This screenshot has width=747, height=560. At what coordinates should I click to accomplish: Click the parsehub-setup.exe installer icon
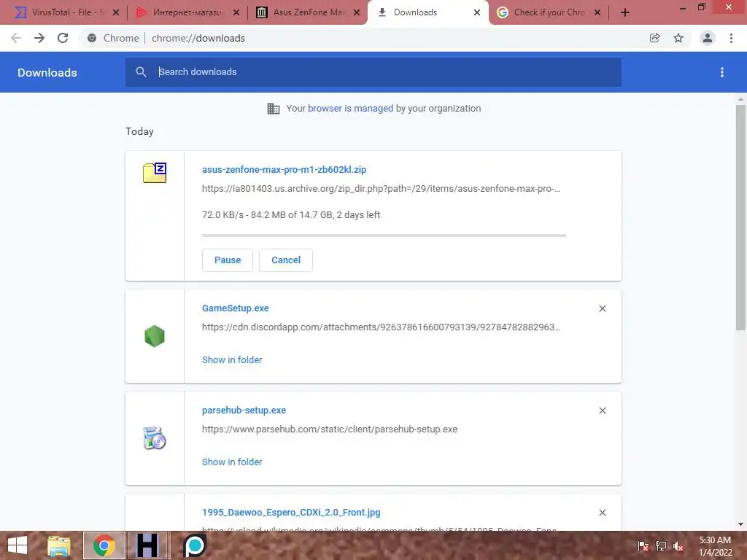tap(155, 438)
